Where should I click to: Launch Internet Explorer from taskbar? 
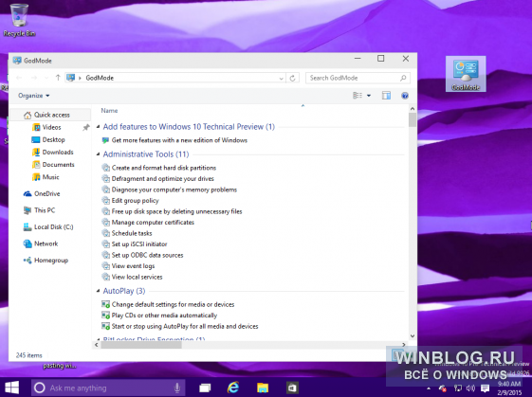(233, 388)
